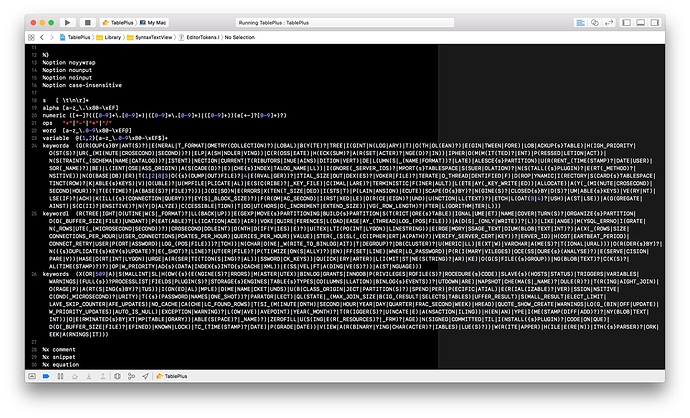Open EditorTokens.l file in jump bar
The height and width of the screenshot is (418, 690).
[x=199, y=37]
